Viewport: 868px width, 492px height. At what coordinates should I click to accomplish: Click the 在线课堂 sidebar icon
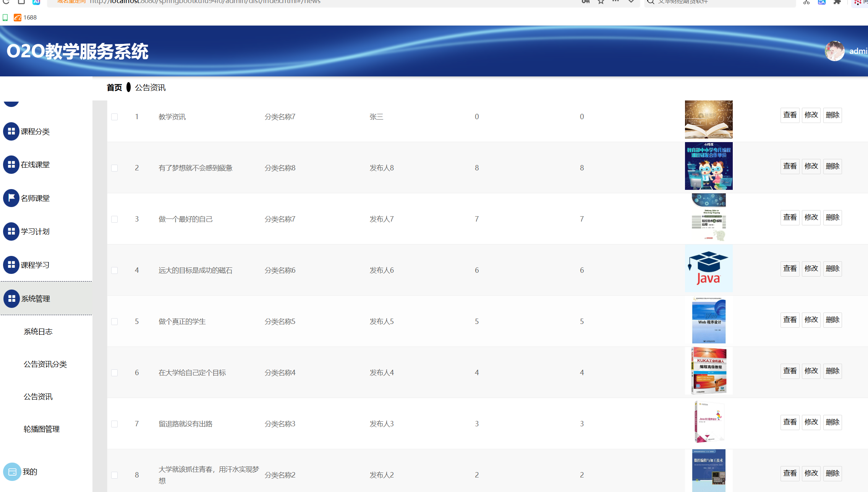[11, 165]
